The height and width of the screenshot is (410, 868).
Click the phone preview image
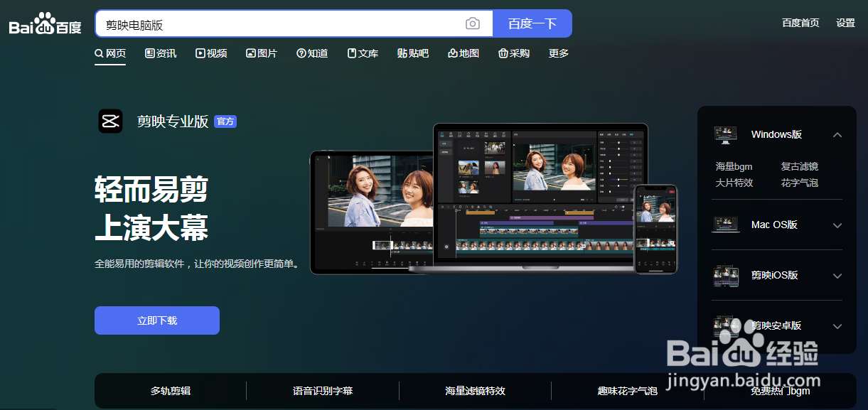click(x=655, y=229)
